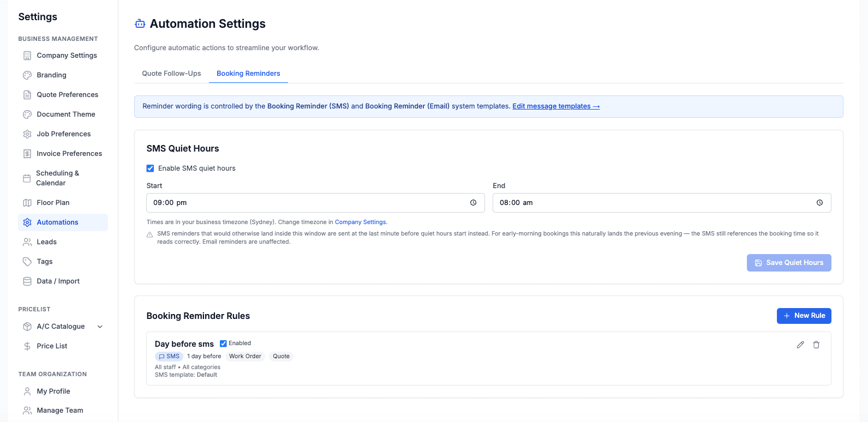The width and height of the screenshot is (868, 422).
Task: Click the Automations cog icon
Action: tap(27, 222)
